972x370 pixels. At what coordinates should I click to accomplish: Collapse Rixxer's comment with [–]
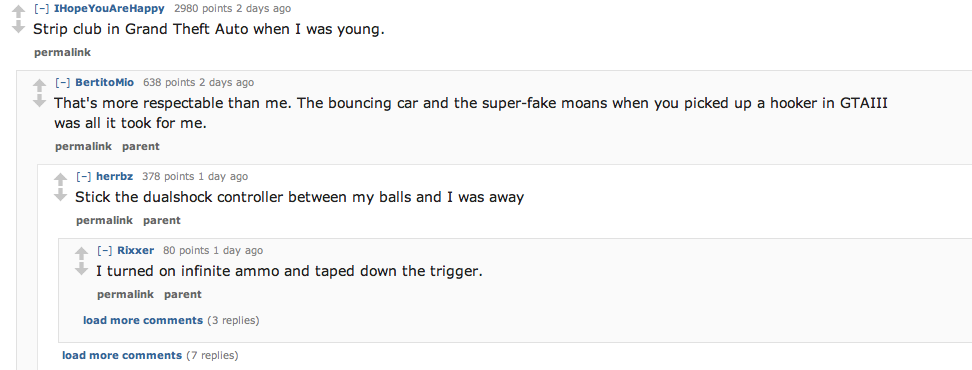pos(105,250)
